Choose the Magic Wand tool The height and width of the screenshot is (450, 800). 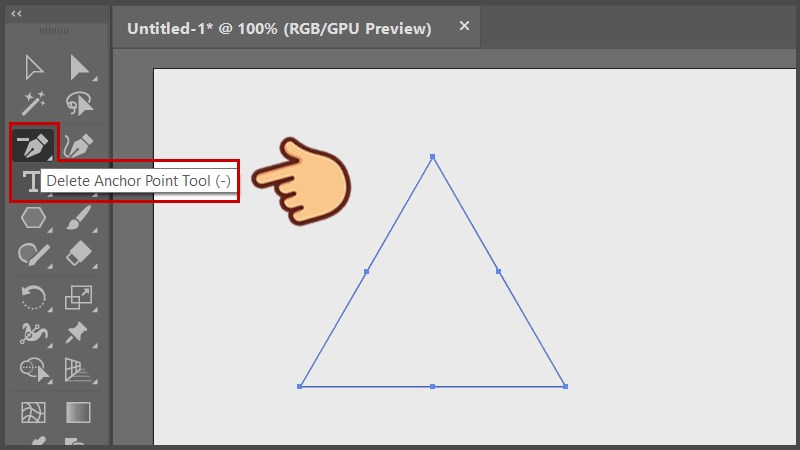click(34, 104)
